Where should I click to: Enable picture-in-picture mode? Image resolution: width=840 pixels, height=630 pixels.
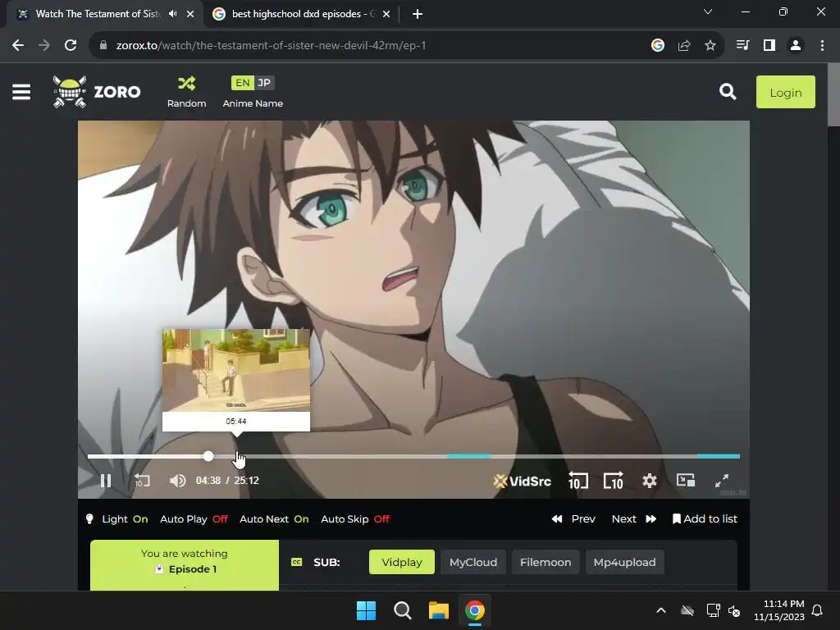click(x=685, y=480)
